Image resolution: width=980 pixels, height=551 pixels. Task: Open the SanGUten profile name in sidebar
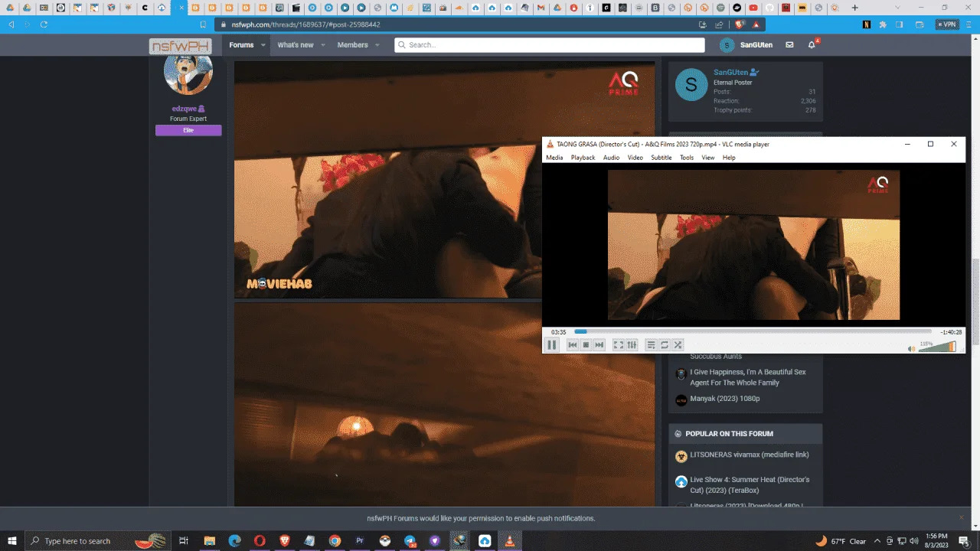coord(731,73)
